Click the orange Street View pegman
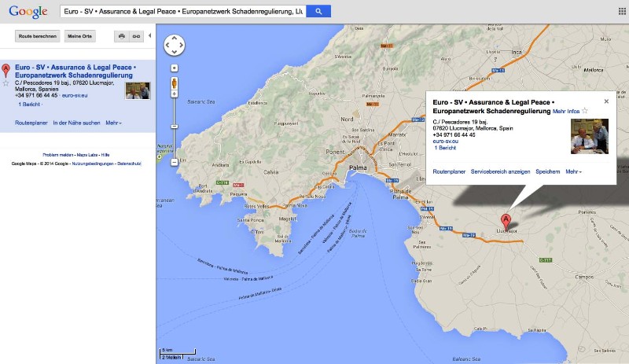Image resolution: width=629 pixels, height=364 pixels. 175,83
